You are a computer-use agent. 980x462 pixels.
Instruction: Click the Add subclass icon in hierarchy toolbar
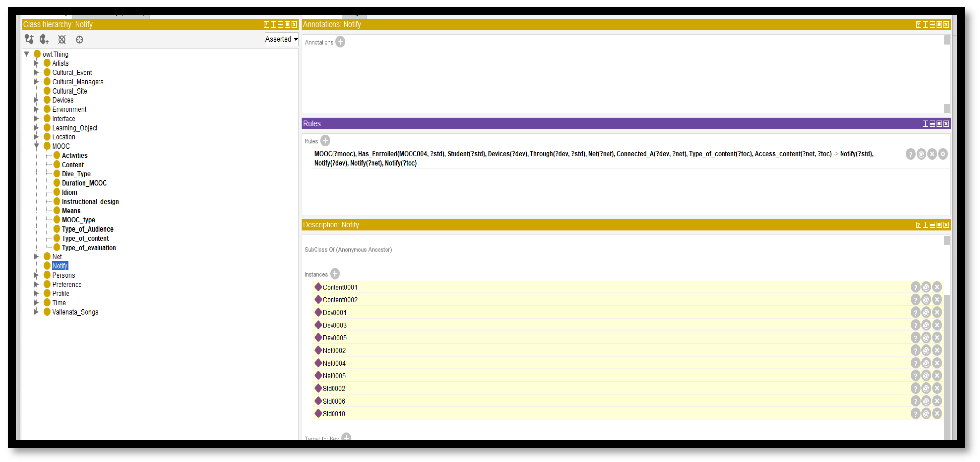pyautogui.click(x=29, y=39)
